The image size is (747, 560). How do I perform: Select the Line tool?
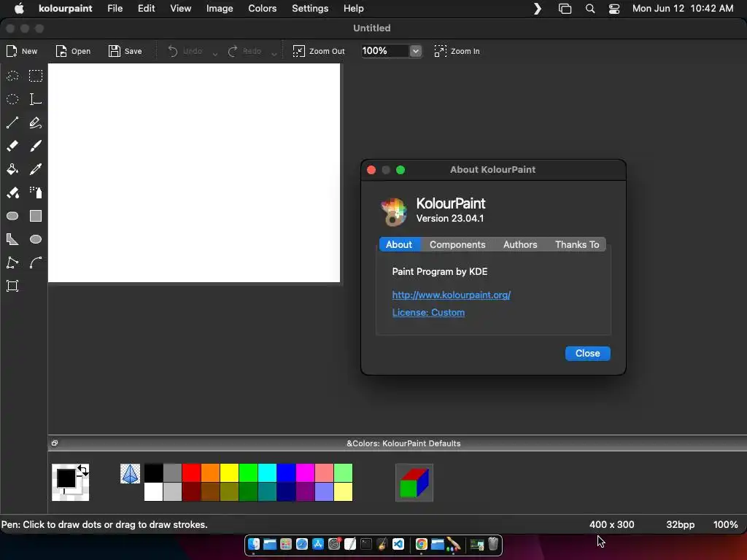[12, 122]
